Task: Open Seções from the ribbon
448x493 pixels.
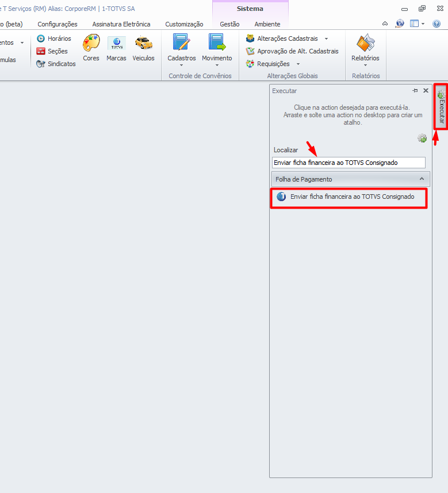Action: tap(52, 51)
